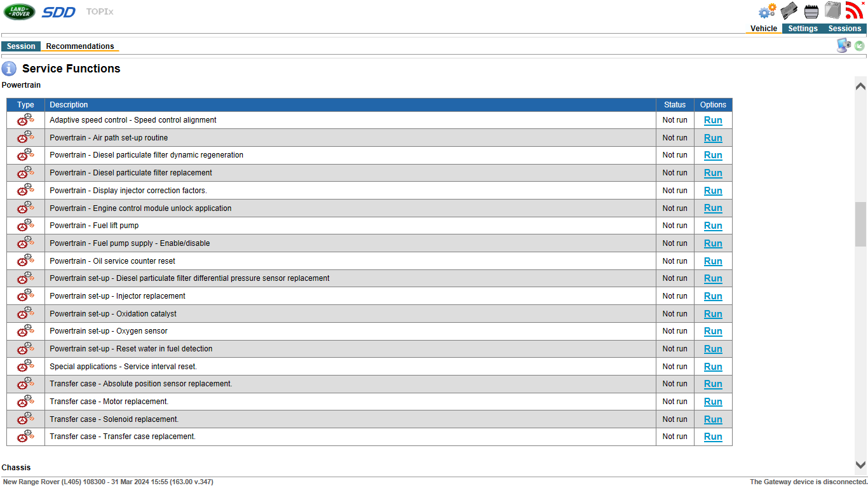This screenshot has width=868, height=488.
Task: Run Fuel lift pump function
Action: (713, 226)
